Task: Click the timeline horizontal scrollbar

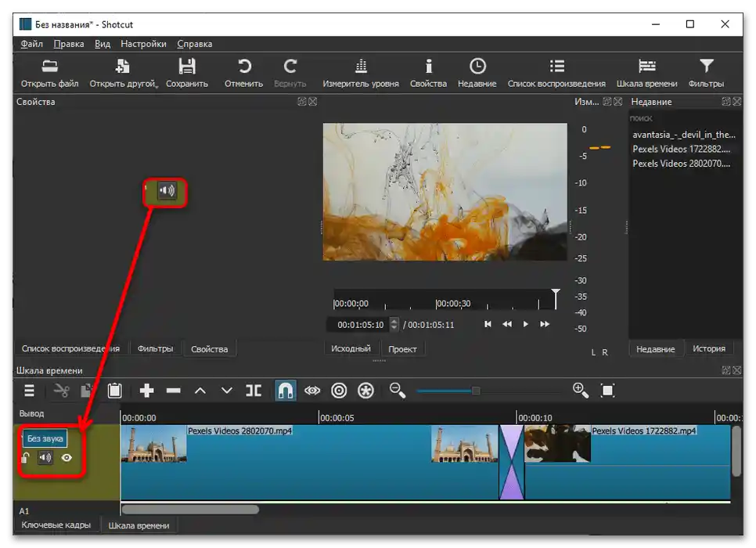Action: pos(190,510)
